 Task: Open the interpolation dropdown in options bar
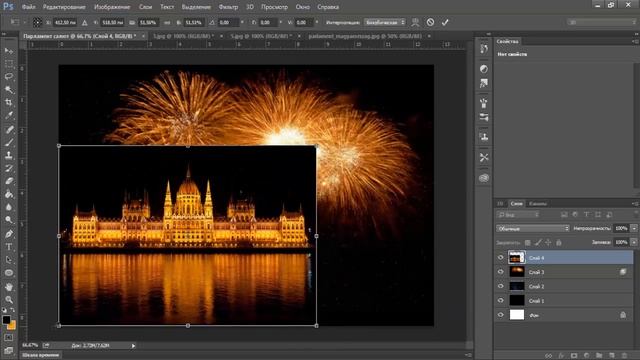coord(385,22)
